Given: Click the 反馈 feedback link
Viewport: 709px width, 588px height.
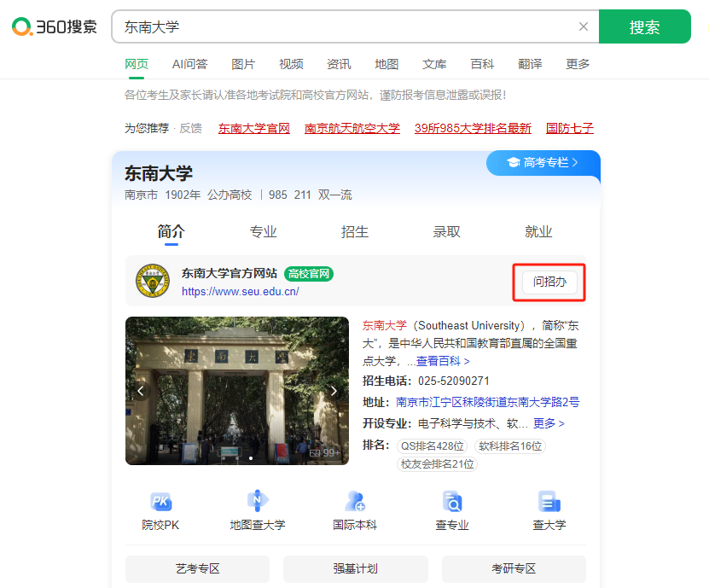Looking at the screenshot, I should point(190,129).
